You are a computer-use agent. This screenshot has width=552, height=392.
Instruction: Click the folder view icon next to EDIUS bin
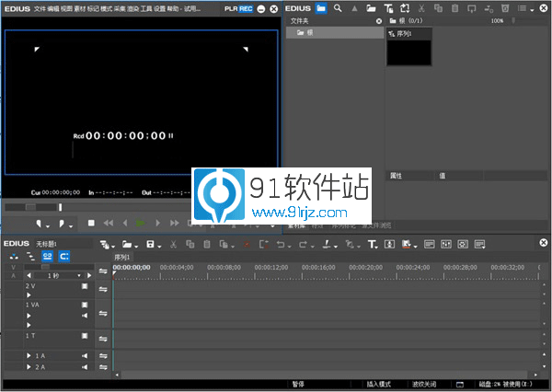pyautogui.click(x=320, y=7)
